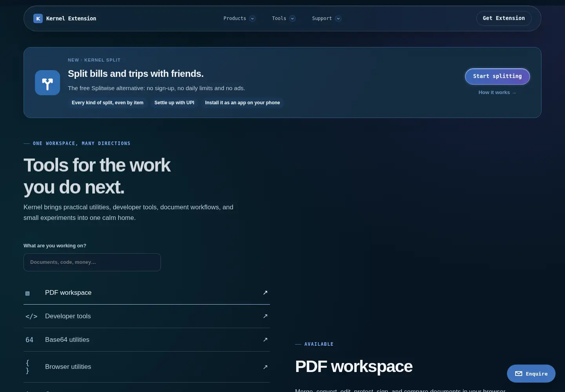Click the Kernel K logo icon
565x392 pixels.
tap(38, 18)
